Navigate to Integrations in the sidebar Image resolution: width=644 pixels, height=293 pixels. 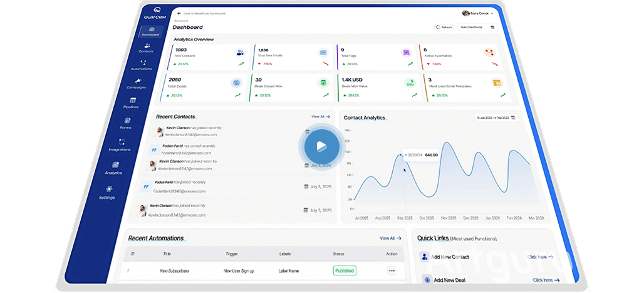coord(121,145)
